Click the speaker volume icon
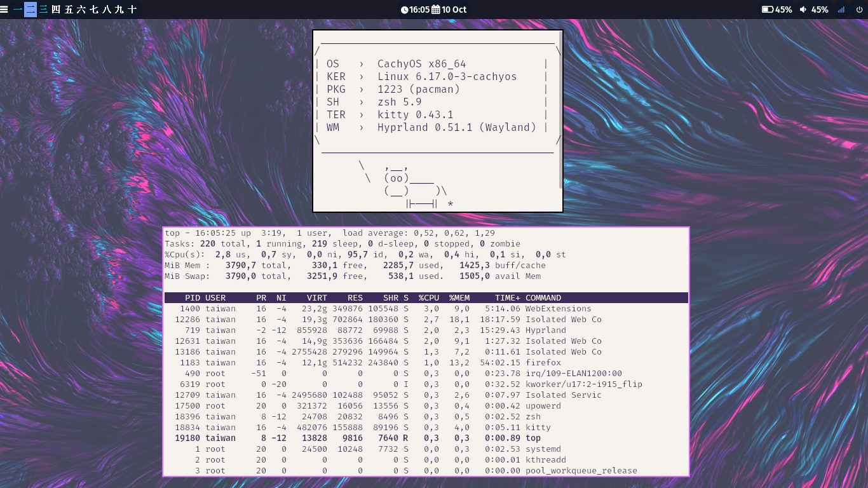The height and width of the screenshot is (488, 868). (803, 10)
